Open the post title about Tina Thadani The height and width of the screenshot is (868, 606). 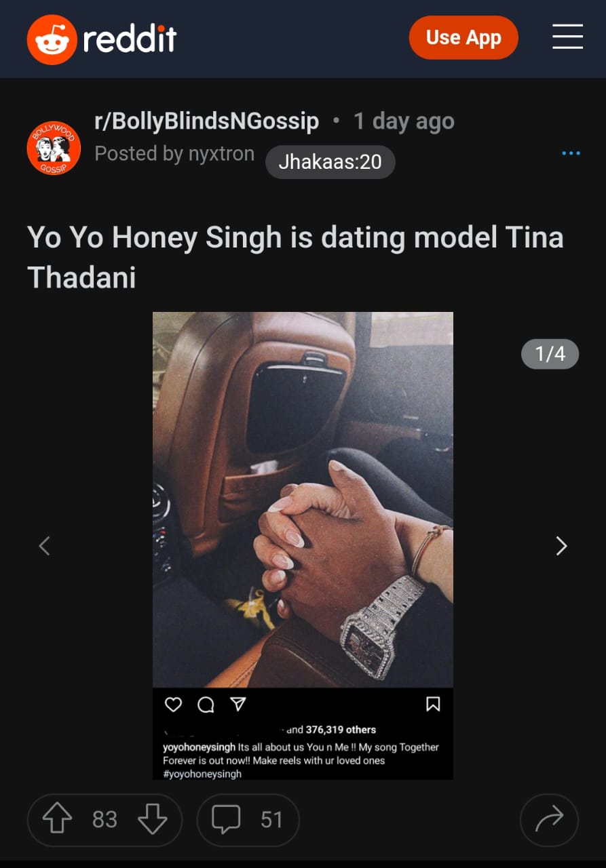pos(295,257)
